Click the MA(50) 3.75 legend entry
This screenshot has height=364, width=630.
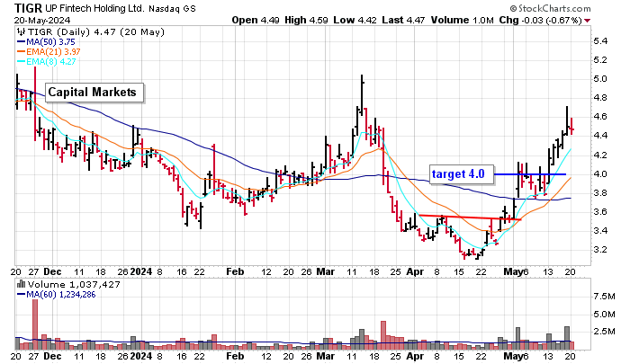50,41
